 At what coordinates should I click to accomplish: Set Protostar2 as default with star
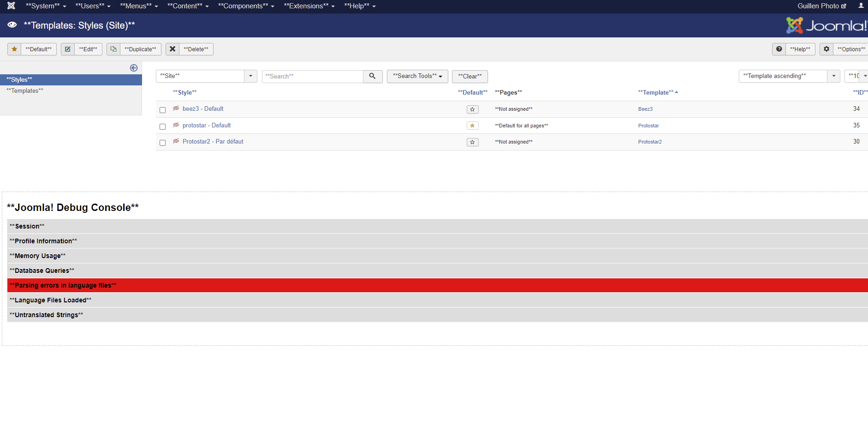[x=472, y=142]
